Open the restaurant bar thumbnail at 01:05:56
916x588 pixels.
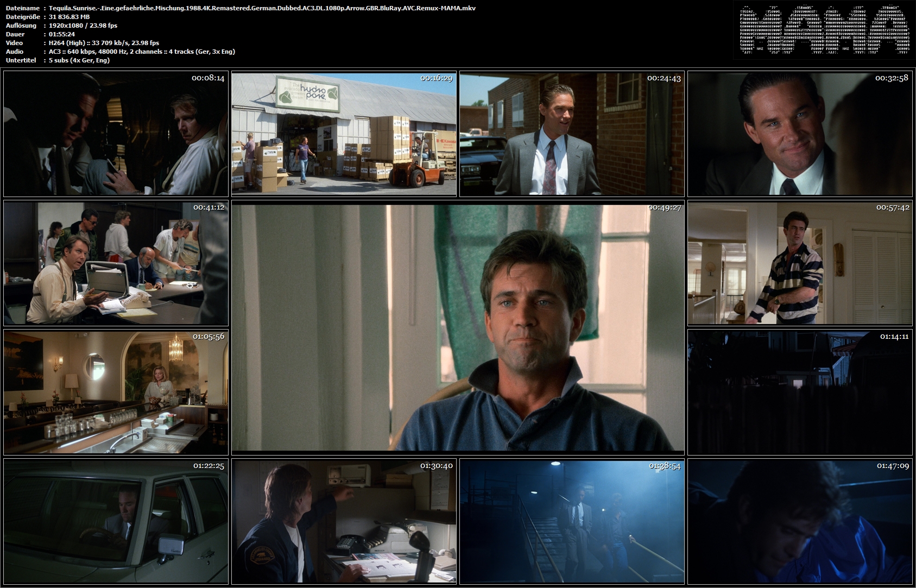coord(116,392)
